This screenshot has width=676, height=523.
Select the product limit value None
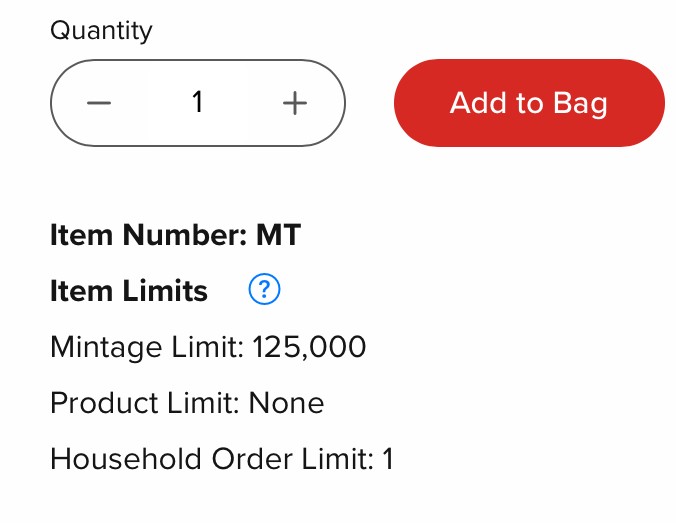(287, 403)
